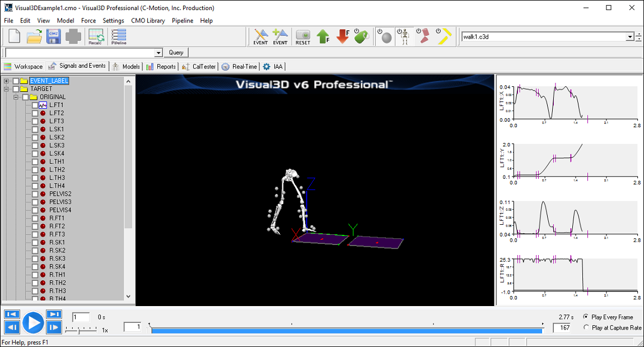Check the ORIGINAL folder checkbox
644x347 pixels.
[x=25, y=97]
